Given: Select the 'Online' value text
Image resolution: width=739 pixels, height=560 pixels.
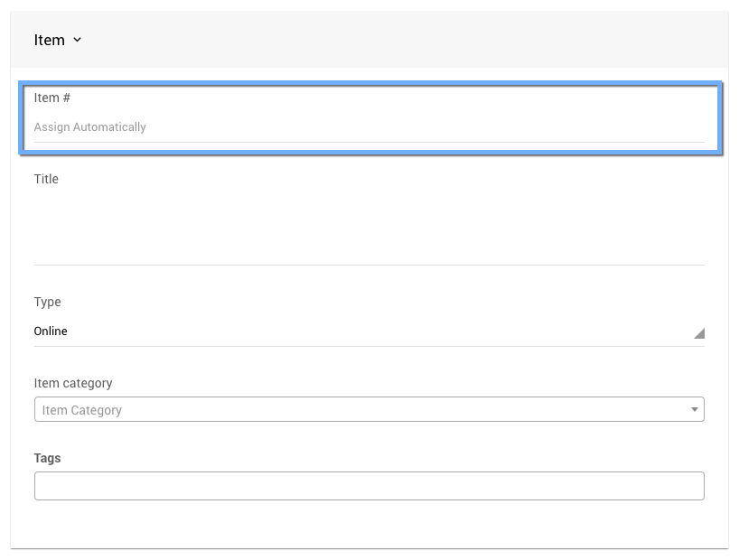Looking at the screenshot, I should (x=51, y=331).
